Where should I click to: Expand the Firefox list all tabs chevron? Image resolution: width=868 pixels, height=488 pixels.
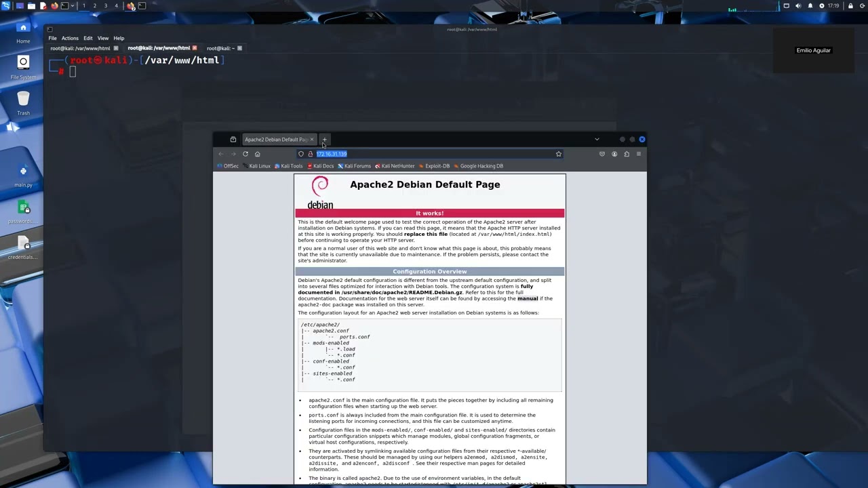coord(597,139)
